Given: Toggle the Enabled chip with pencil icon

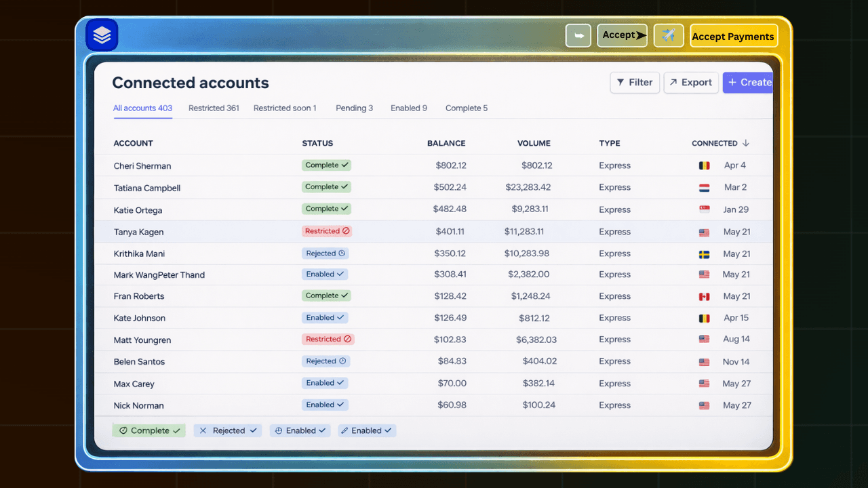Looking at the screenshot, I should coord(366,430).
